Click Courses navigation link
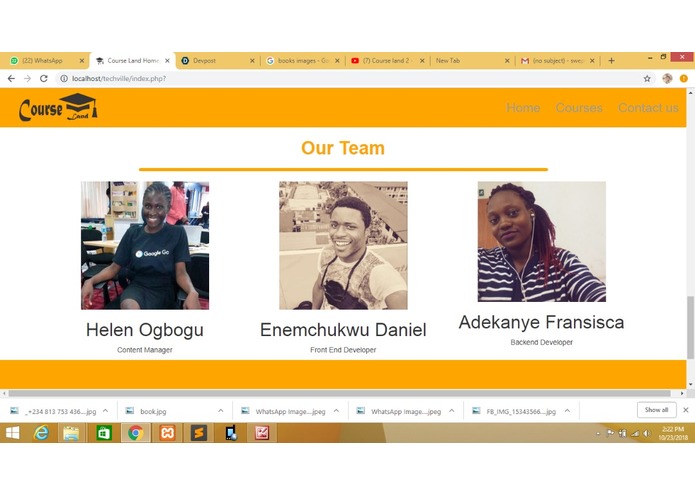 579,108
